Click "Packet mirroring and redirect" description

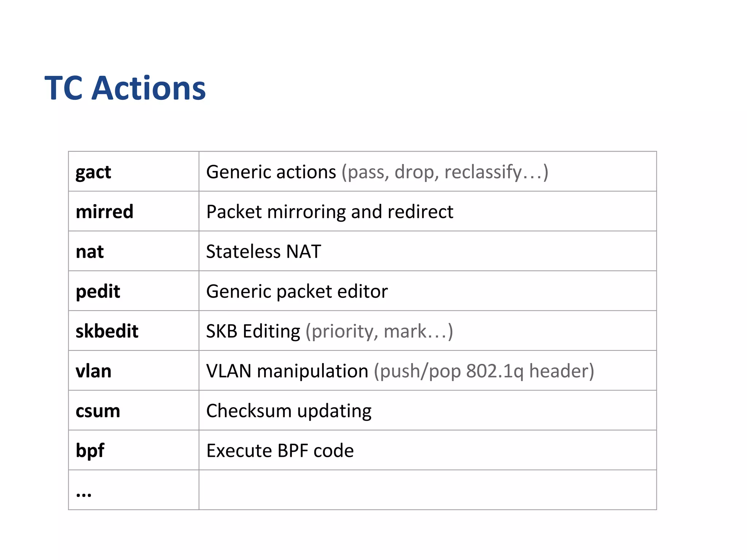(329, 211)
